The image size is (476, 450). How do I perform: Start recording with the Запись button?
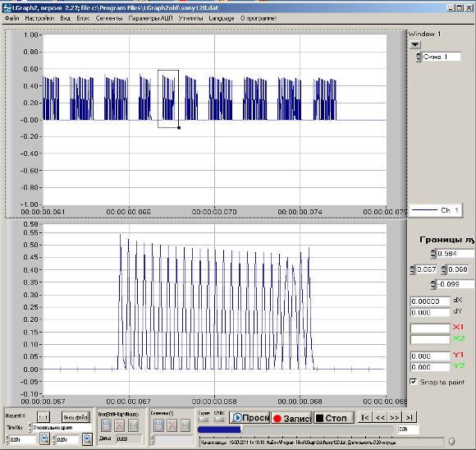291,418
